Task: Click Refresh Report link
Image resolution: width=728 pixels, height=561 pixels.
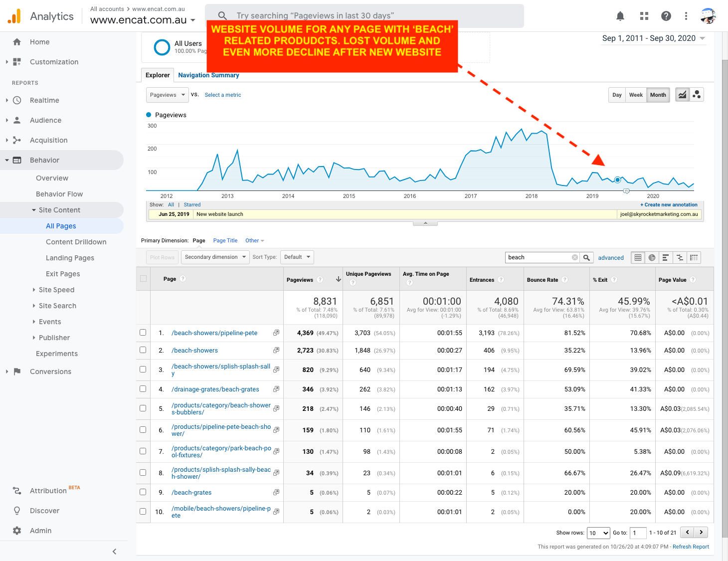Action: 691,547
